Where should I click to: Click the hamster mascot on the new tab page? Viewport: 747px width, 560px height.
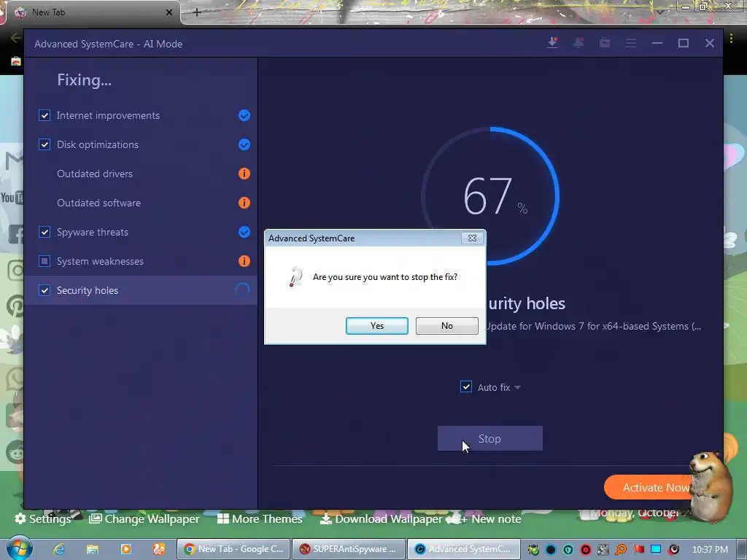(x=711, y=486)
